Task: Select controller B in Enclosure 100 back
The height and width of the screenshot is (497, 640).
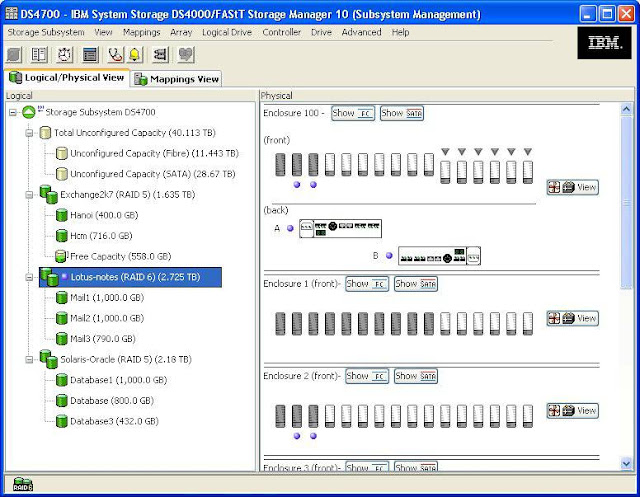Action: [439, 256]
